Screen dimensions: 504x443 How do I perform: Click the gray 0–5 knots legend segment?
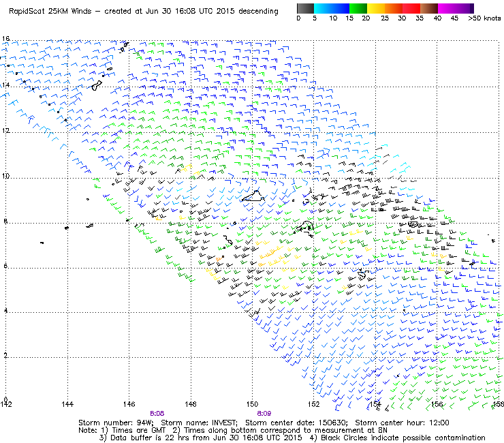click(305, 8)
